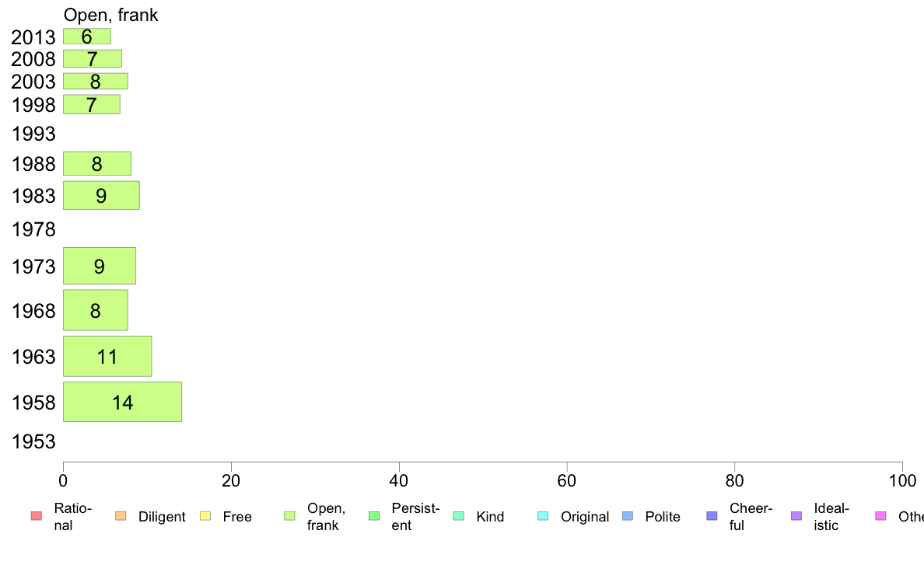Click the 40 tick on x-axis

tap(399, 481)
